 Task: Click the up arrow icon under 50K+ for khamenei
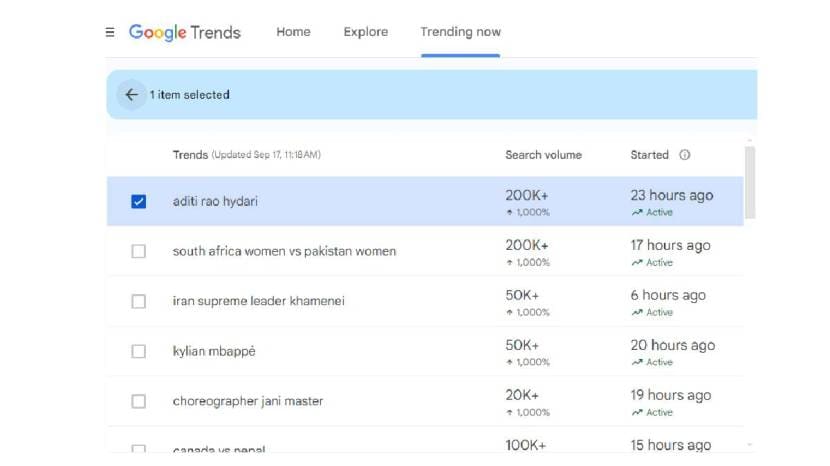point(510,313)
